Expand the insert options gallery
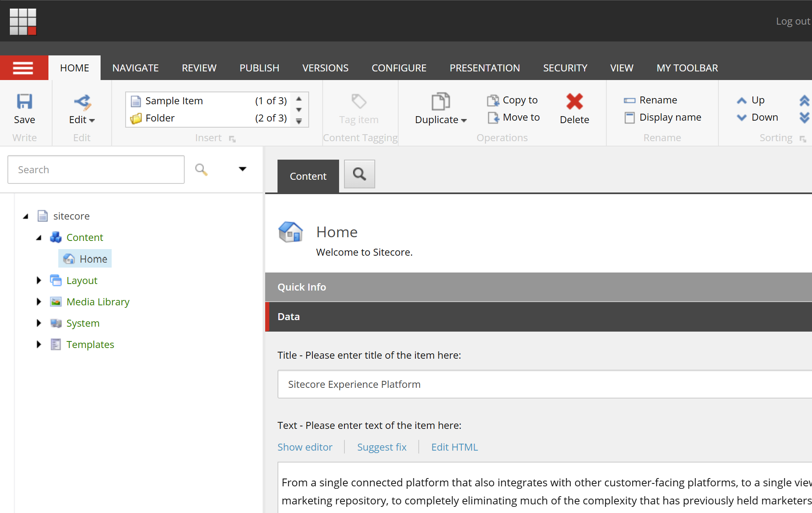 (x=299, y=121)
